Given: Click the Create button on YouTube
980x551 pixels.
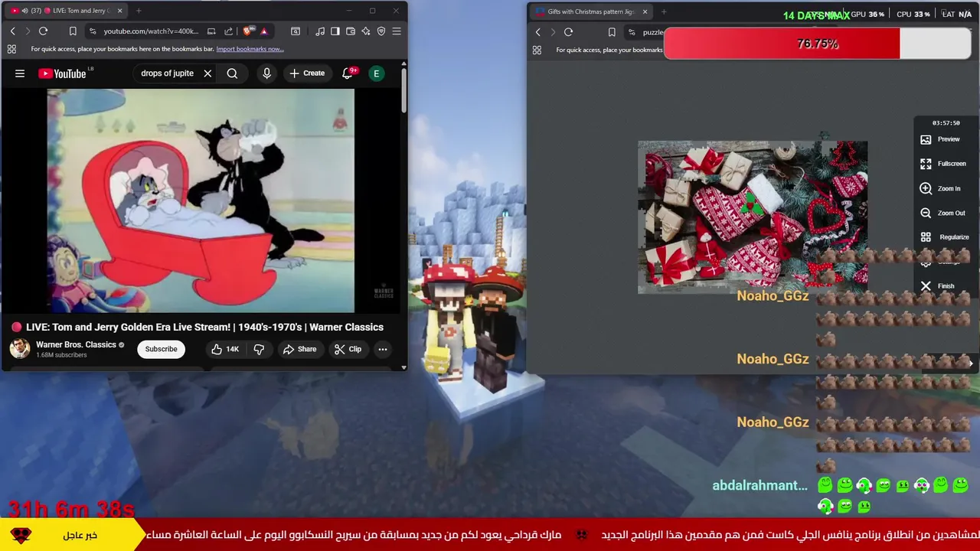Looking at the screenshot, I should pyautogui.click(x=307, y=73).
